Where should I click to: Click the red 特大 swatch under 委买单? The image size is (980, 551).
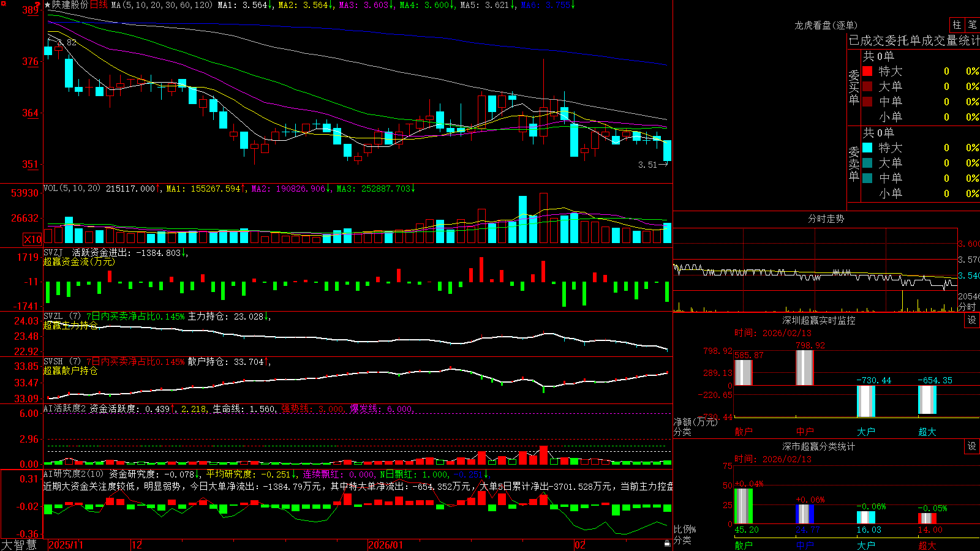point(867,71)
